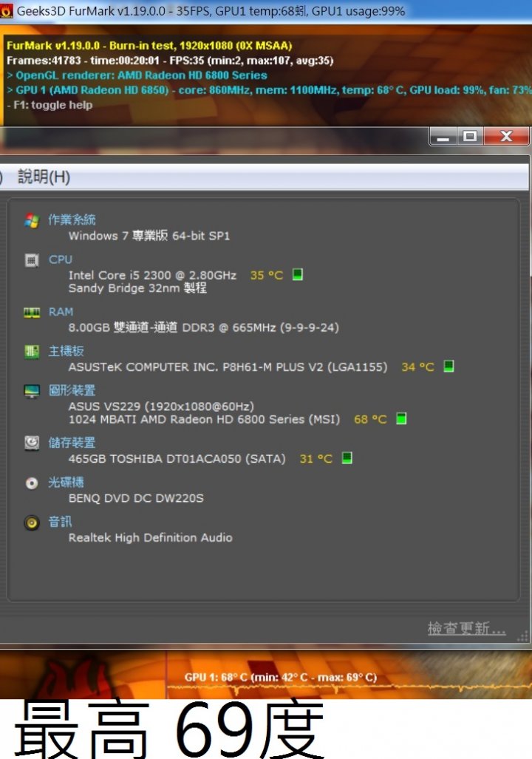This screenshot has width=532, height=759.
Task: Click the green indicator beside GPU 68 °C
Action: point(400,418)
